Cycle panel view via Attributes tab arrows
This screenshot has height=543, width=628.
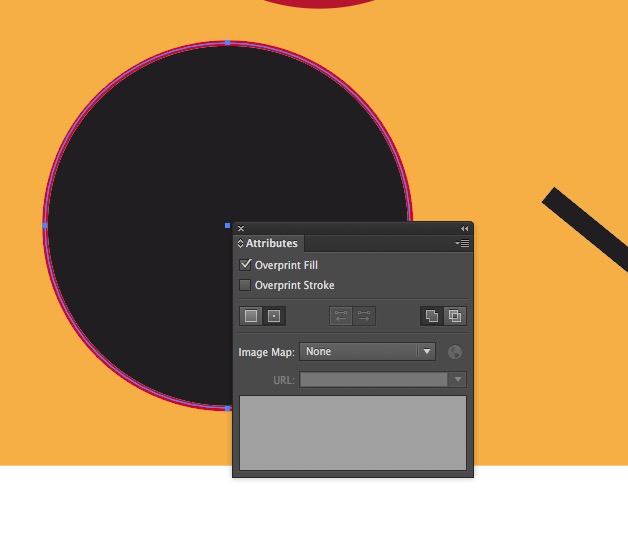240,243
